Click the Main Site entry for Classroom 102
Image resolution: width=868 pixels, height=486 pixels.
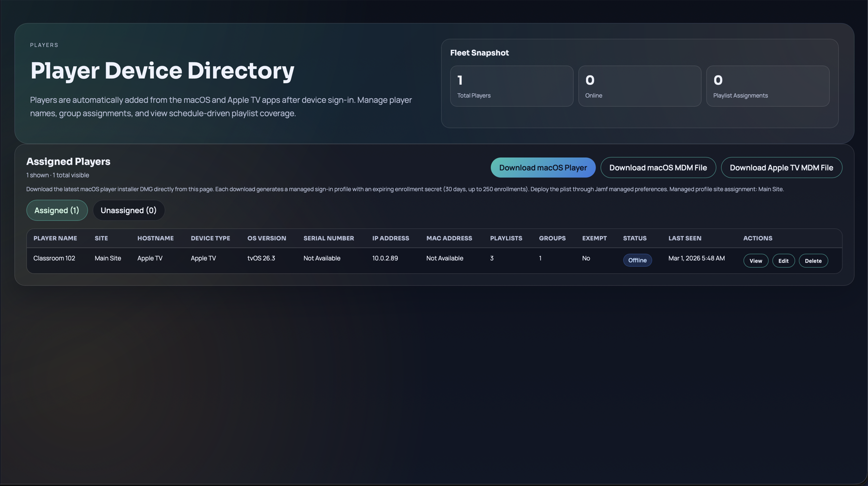point(108,258)
